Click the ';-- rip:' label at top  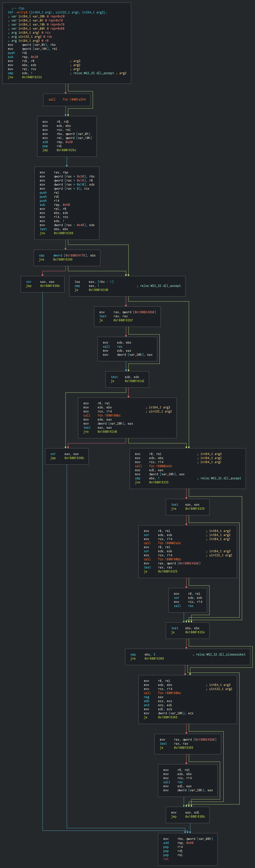click(x=18, y=8)
